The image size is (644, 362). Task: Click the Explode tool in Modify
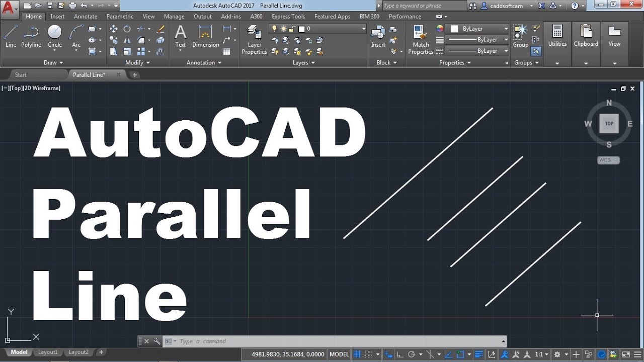point(160,40)
